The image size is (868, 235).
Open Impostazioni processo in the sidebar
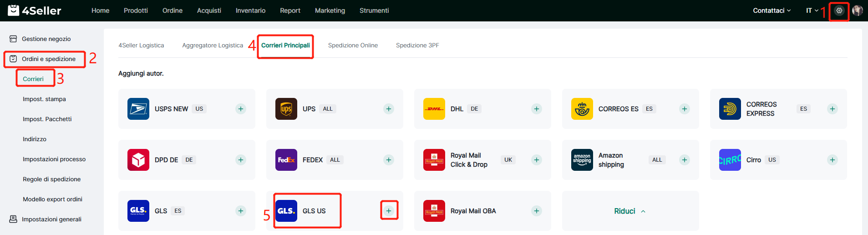coord(54,159)
